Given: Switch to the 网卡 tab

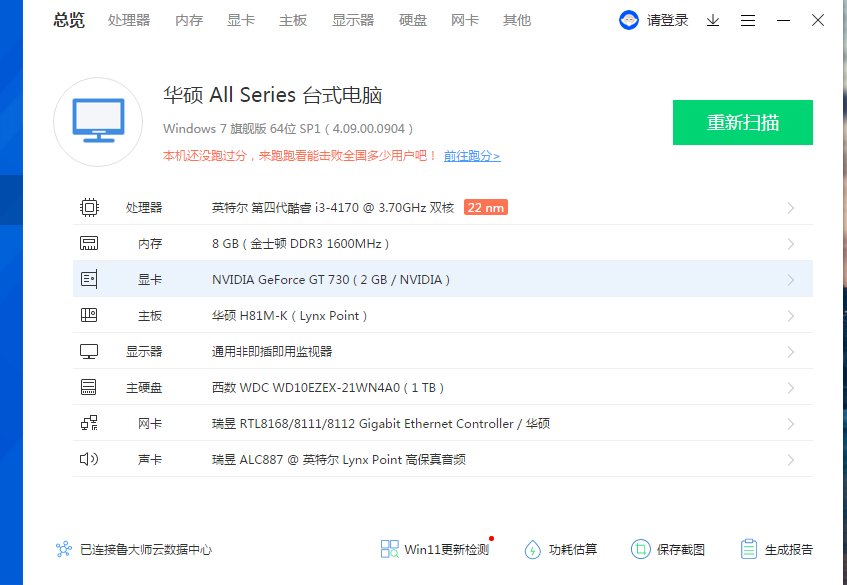Looking at the screenshot, I should (x=465, y=21).
